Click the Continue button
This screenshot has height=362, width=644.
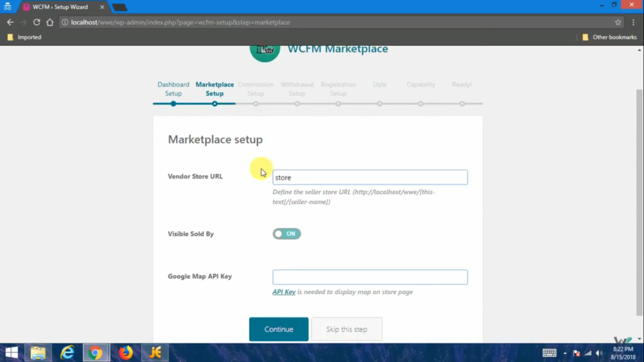pyautogui.click(x=279, y=329)
